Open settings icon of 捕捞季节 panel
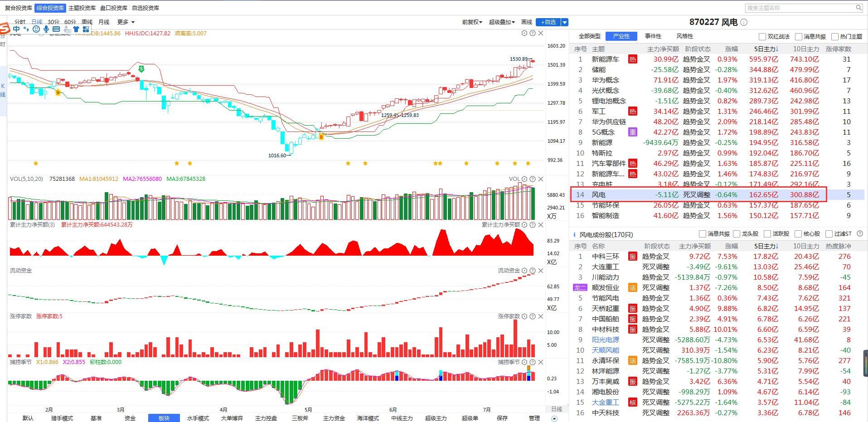 tap(524, 362)
